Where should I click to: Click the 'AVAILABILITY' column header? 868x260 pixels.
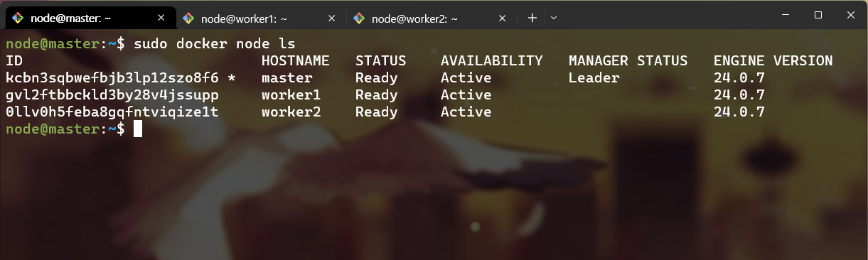click(x=491, y=61)
